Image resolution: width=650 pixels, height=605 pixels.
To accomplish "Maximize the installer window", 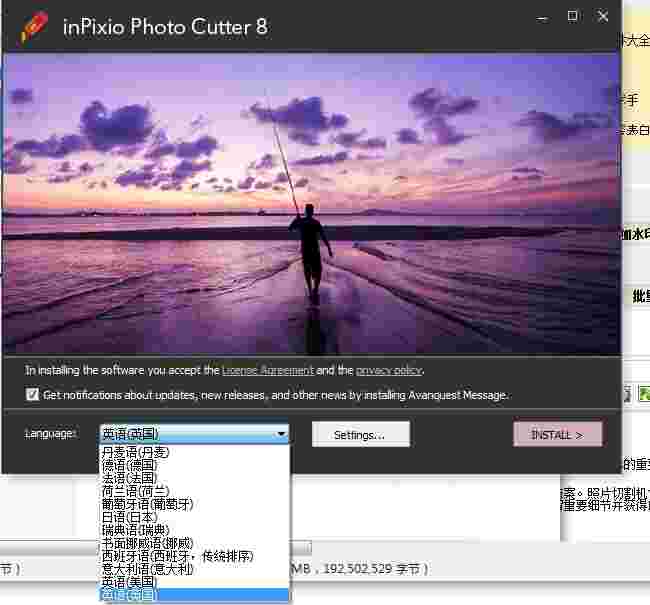I will pyautogui.click(x=572, y=17).
